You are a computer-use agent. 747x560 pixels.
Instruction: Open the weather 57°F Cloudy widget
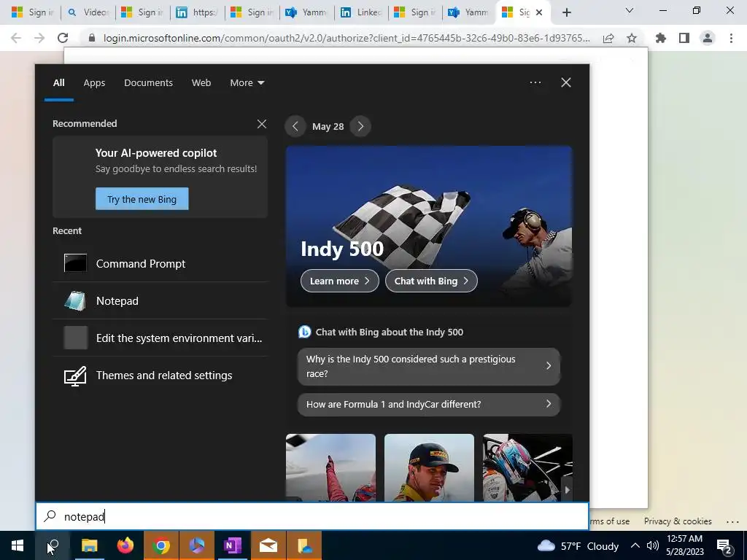pyautogui.click(x=578, y=545)
